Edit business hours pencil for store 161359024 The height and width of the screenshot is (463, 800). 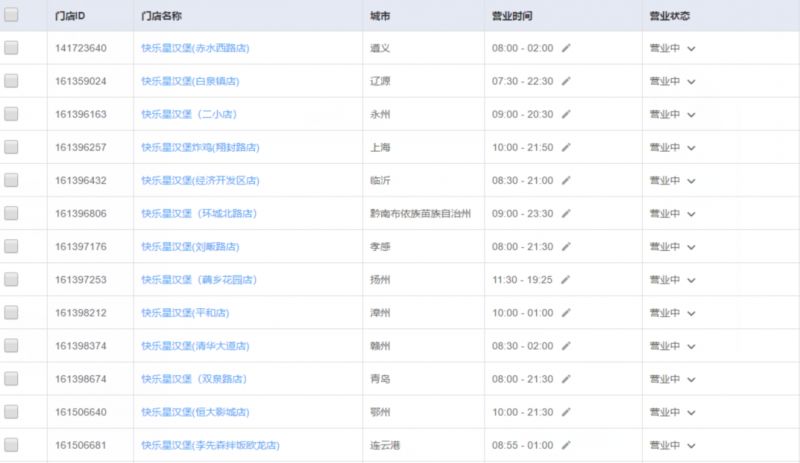pyautogui.click(x=566, y=81)
